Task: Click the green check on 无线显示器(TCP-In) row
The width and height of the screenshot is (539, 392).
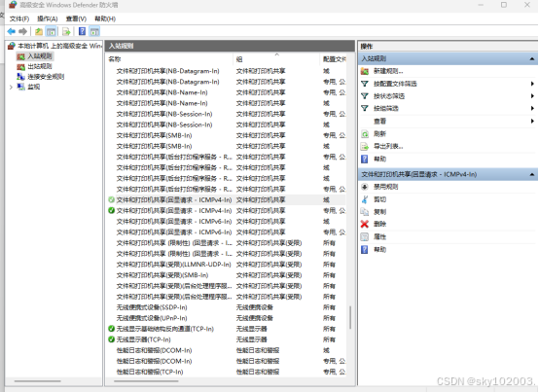Action: (111, 339)
